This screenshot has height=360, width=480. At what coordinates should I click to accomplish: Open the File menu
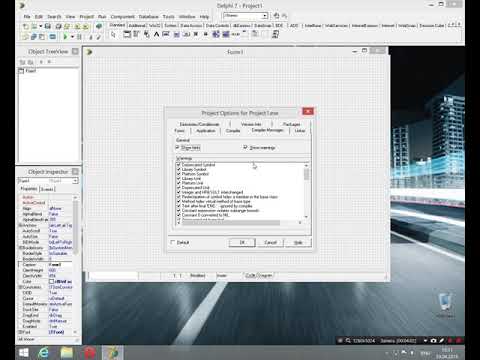click(27, 17)
